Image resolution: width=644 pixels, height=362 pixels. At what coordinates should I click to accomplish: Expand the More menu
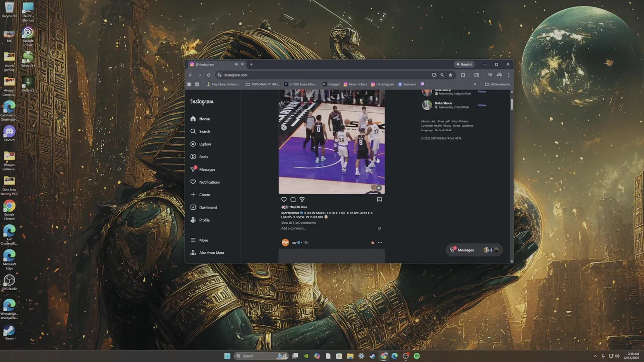click(x=199, y=240)
